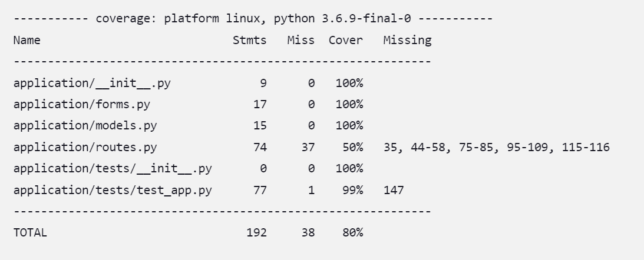
Task: Select the 80% total coverage value
Action: (x=353, y=232)
